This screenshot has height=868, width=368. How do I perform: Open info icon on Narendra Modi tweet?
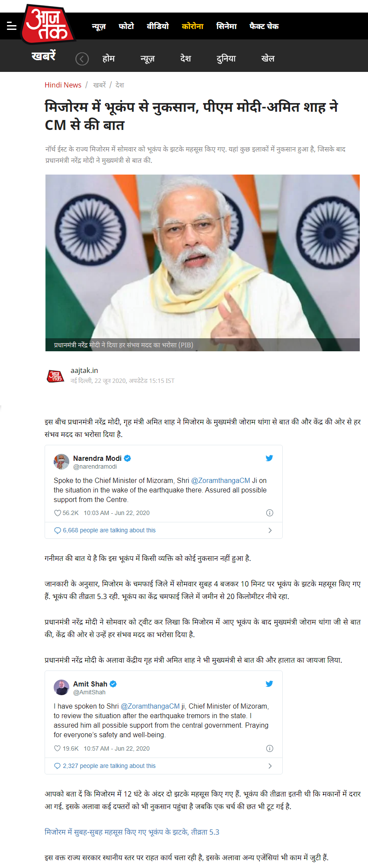click(269, 513)
